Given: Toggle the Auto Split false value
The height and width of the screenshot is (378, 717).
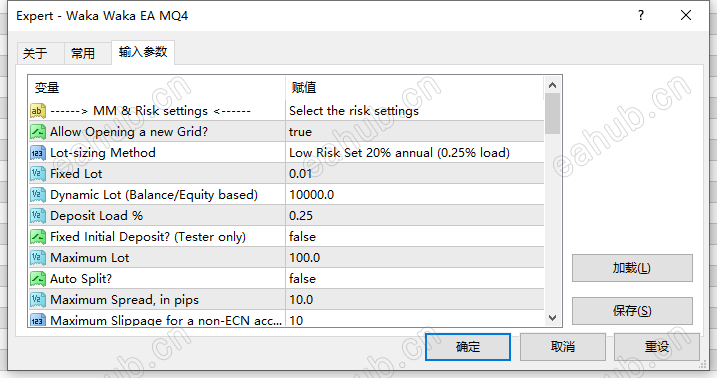Looking at the screenshot, I should (415, 279).
